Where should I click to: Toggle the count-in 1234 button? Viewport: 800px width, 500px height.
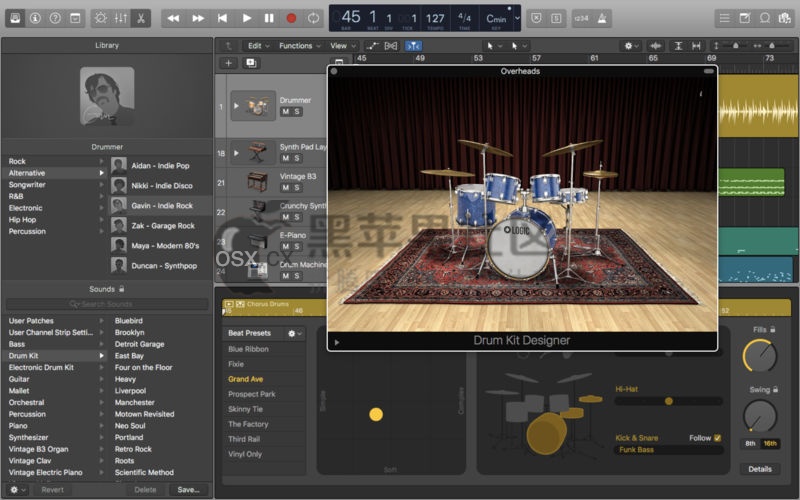coord(582,18)
